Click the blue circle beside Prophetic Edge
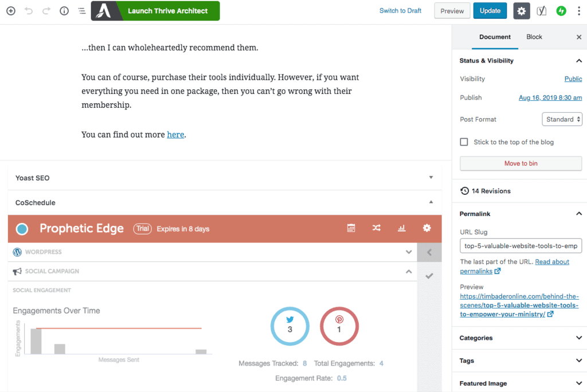 click(x=22, y=229)
